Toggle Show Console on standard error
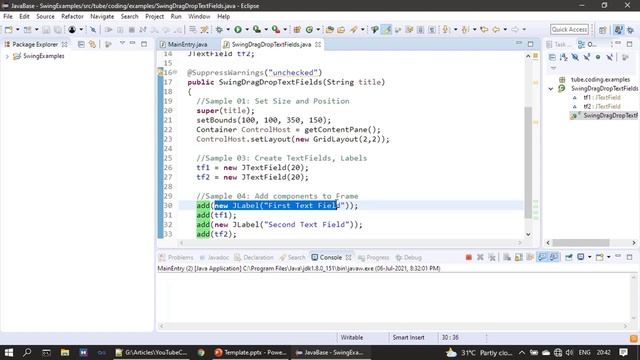The height and width of the screenshot is (360, 640). (x=554, y=257)
